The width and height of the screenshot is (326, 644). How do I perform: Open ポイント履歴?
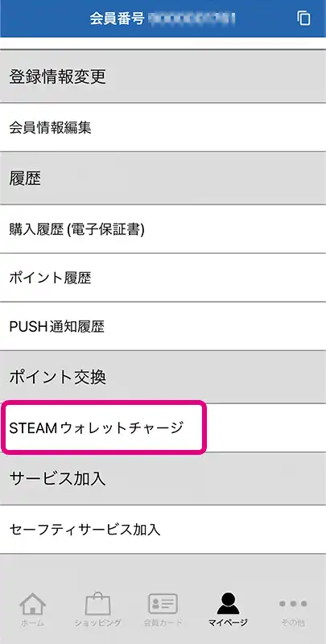(163, 278)
